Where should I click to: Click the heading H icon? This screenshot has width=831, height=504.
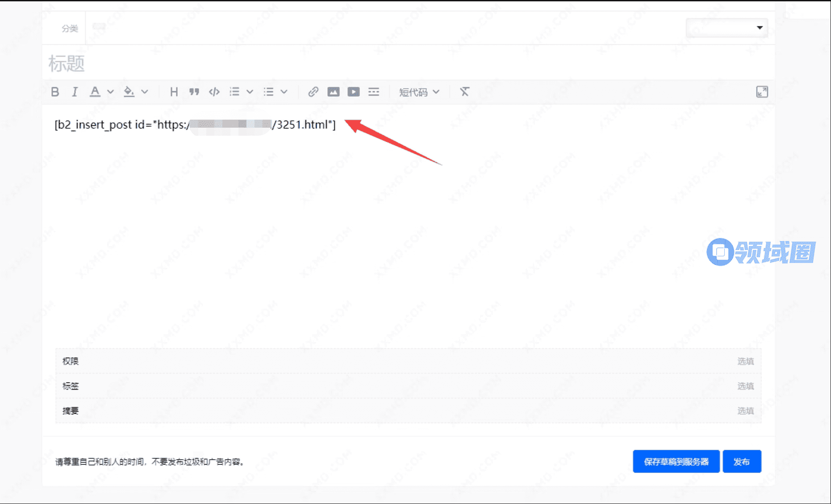point(174,92)
